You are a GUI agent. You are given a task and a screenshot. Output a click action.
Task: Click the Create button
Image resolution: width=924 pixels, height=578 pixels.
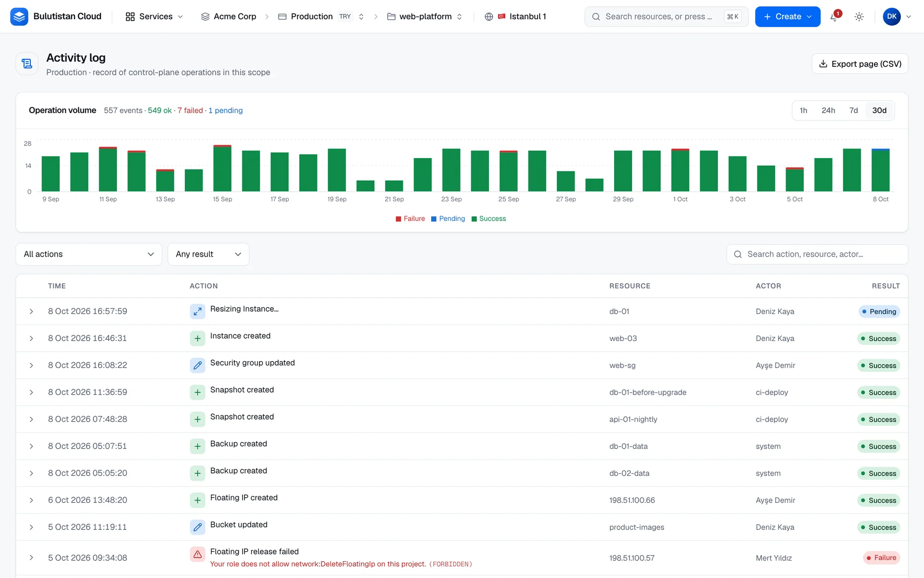pyautogui.click(x=787, y=16)
